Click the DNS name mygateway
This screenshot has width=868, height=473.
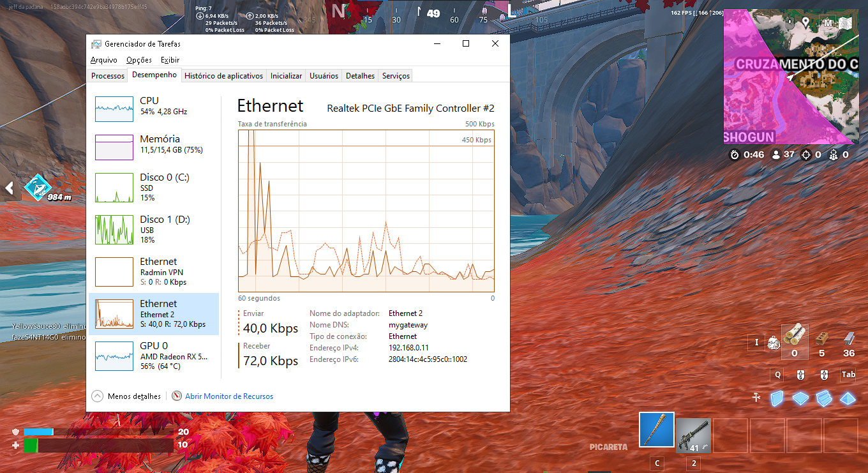(x=408, y=325)
